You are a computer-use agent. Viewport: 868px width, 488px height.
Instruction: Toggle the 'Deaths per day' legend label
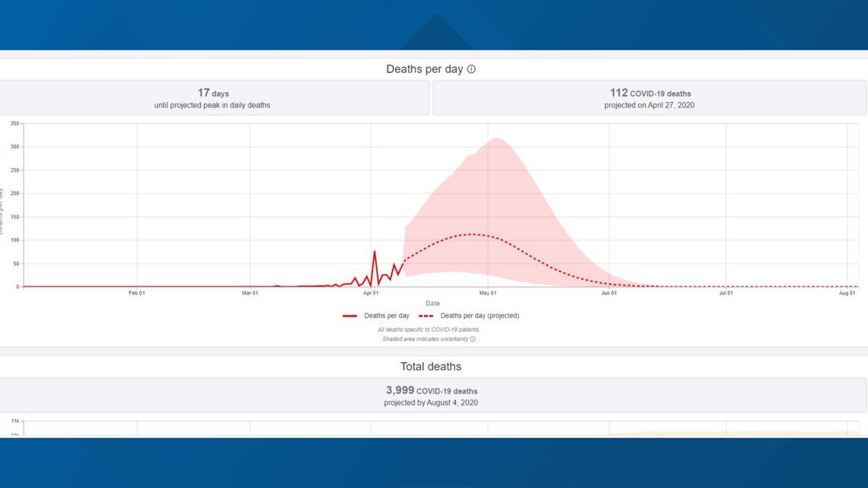point(386,316)
